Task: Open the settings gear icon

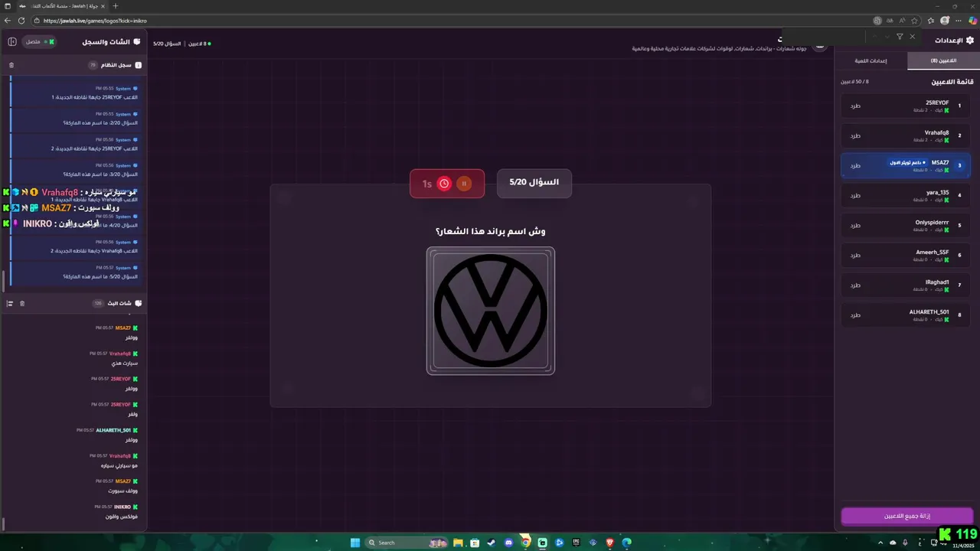Action: (x=970, y=40)
